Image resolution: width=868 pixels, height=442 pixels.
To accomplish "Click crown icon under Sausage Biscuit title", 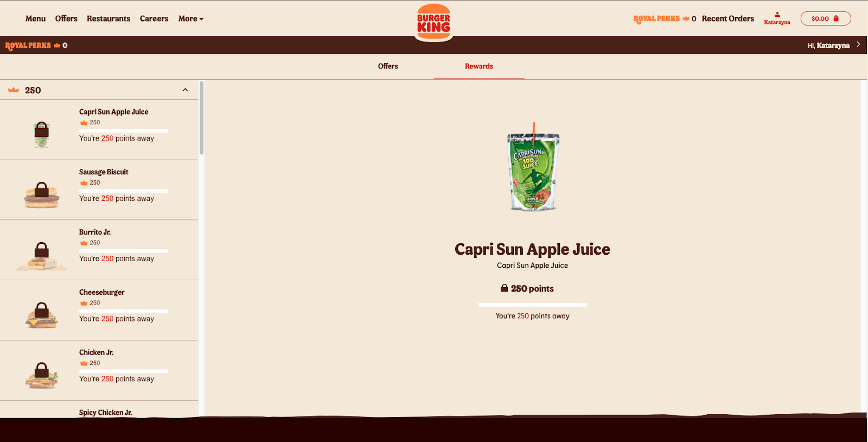I will pyautogui.click(x=84, y=183).
